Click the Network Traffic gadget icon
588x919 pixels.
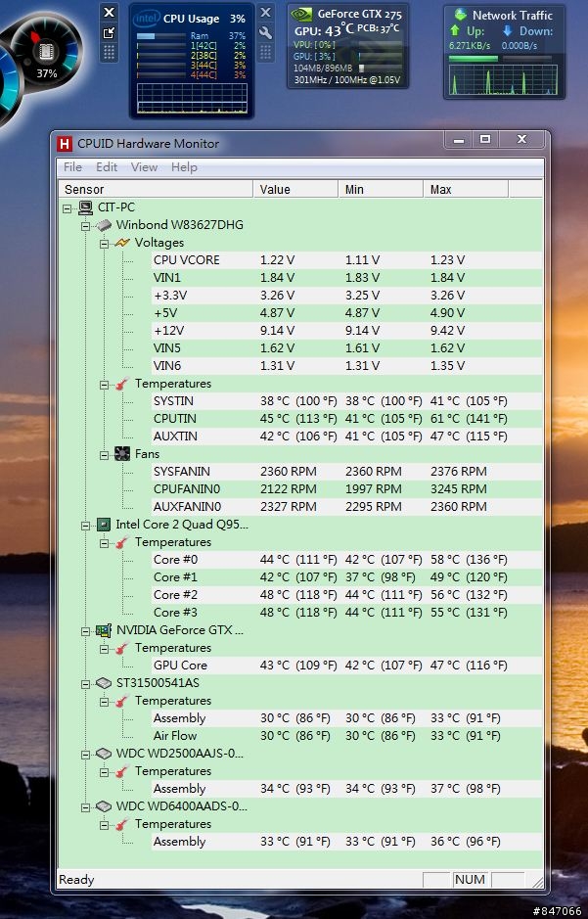(x=461, y=14)
